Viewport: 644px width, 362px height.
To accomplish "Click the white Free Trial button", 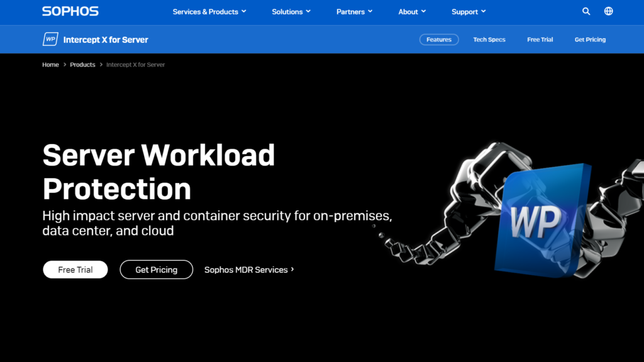I will (x=75, y=269).
